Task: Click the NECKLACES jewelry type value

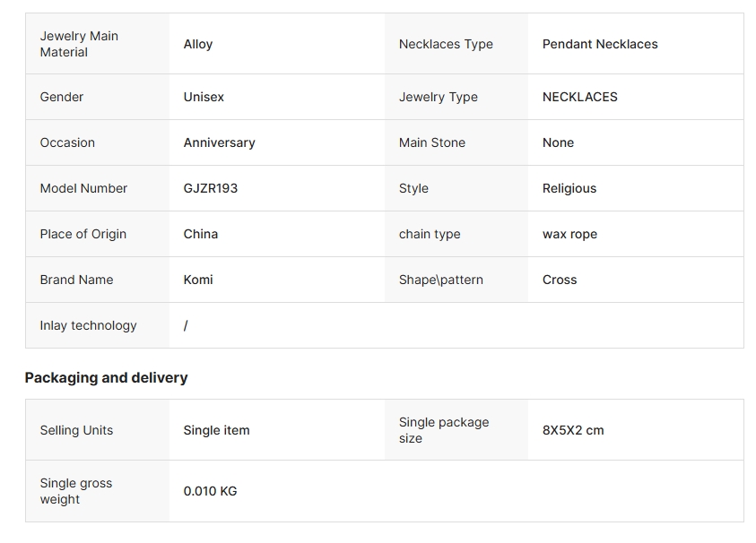Action: click(579, 97)
